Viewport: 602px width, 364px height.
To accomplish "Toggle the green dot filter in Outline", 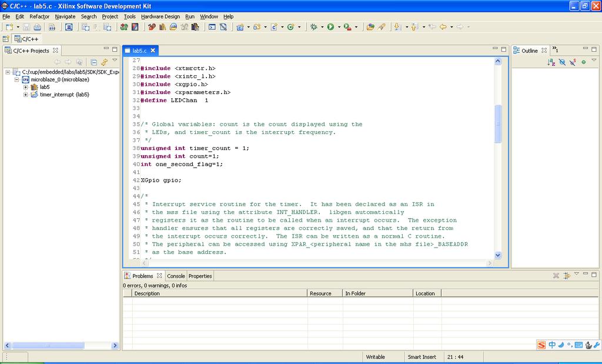I will 584,62.
